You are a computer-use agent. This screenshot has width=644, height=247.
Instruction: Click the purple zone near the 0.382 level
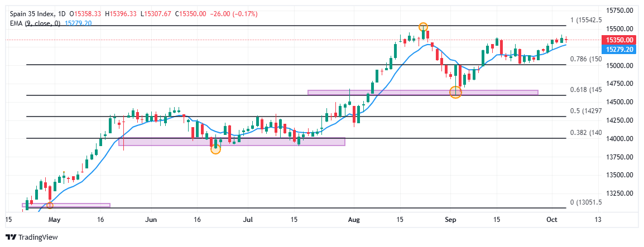click(232, 142)
